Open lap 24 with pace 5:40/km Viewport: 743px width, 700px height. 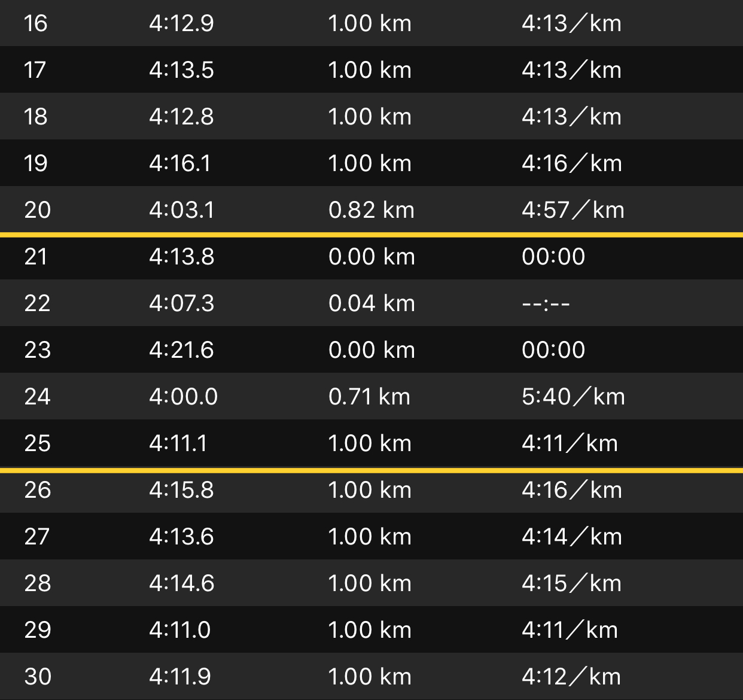pyautogui.click(x=371, y=396)
